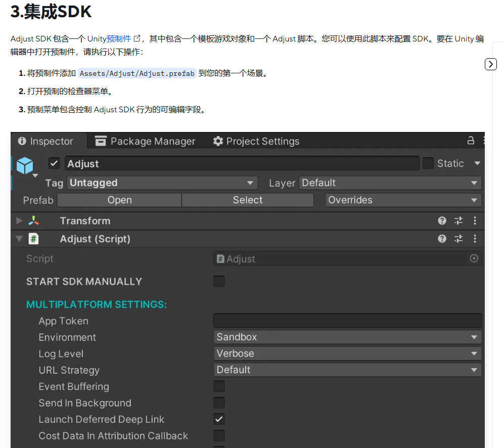Open the Overrides dropdown
504x448 pixels.
tap(403, 200)
